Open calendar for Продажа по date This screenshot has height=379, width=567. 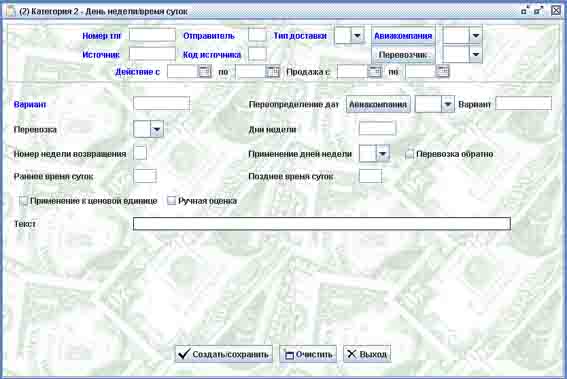point(442,71)
